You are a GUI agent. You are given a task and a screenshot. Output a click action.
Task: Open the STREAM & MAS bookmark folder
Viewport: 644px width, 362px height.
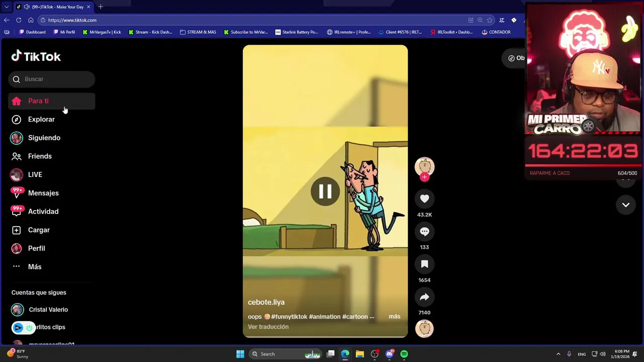pyautogui.click(x=198, y=32)
